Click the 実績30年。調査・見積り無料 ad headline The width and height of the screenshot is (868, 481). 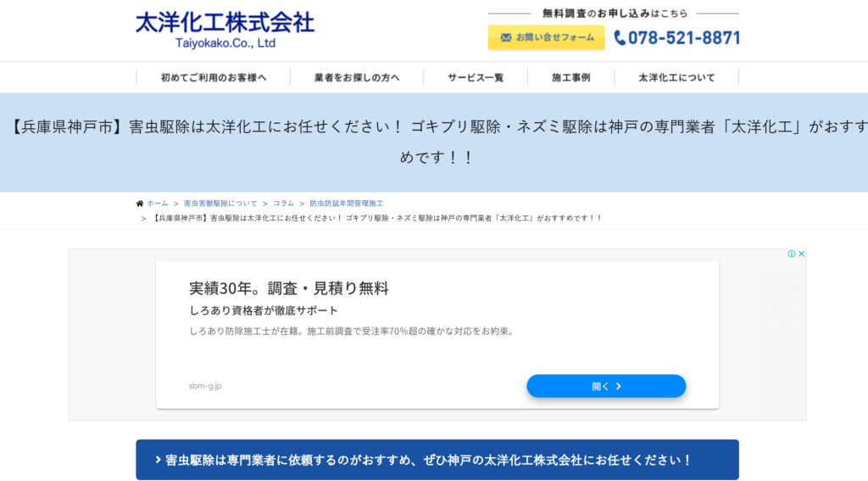pos(289,288)
